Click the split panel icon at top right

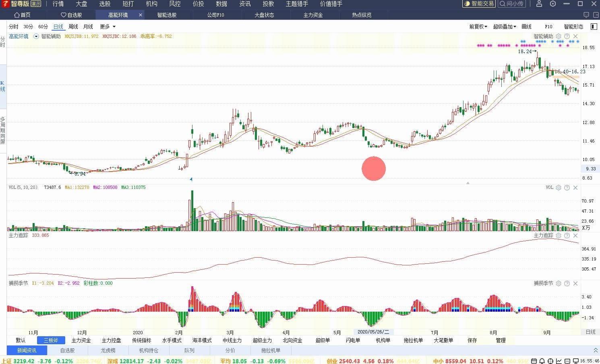(596, 15)
